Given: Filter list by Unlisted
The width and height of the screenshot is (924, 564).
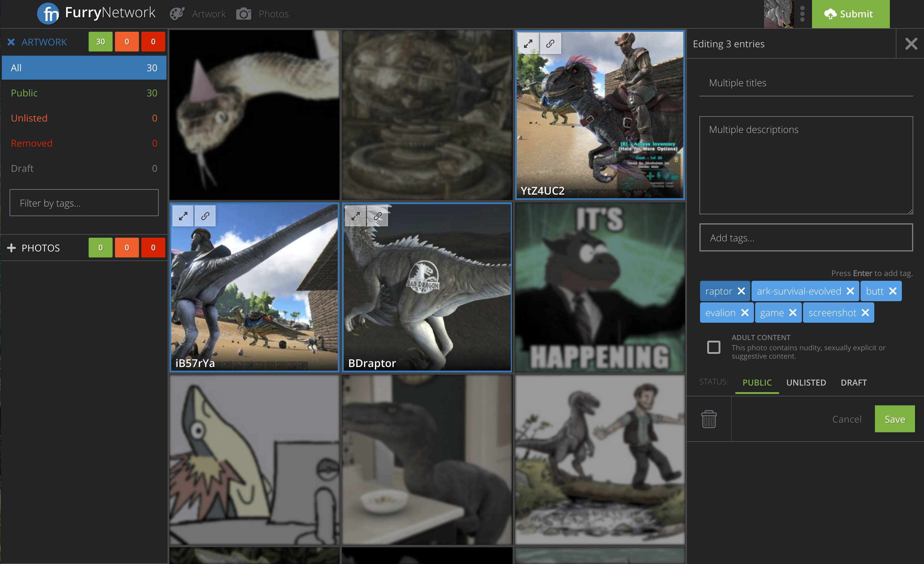Looking at the screenshot, I should (x=29, y=118).
